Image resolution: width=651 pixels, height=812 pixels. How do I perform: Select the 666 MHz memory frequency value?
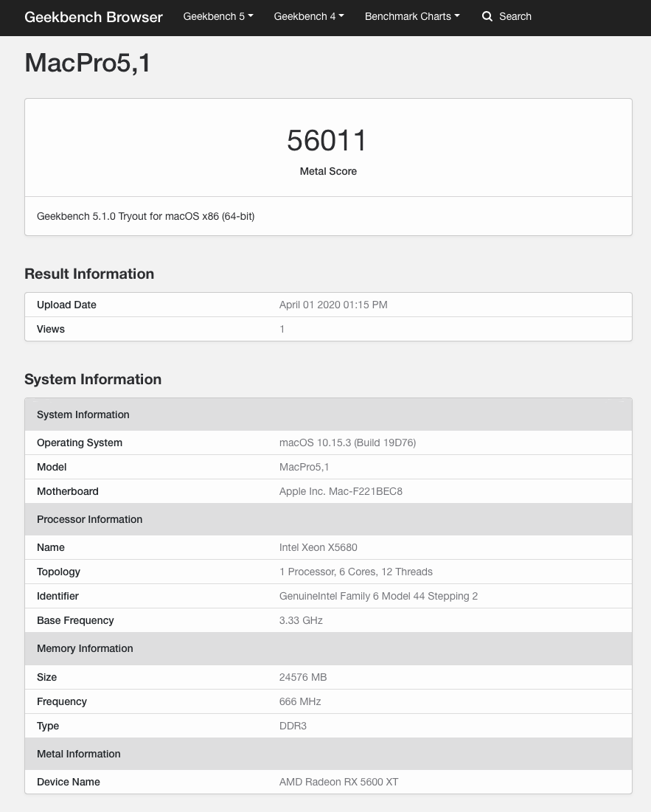[299, 701]
